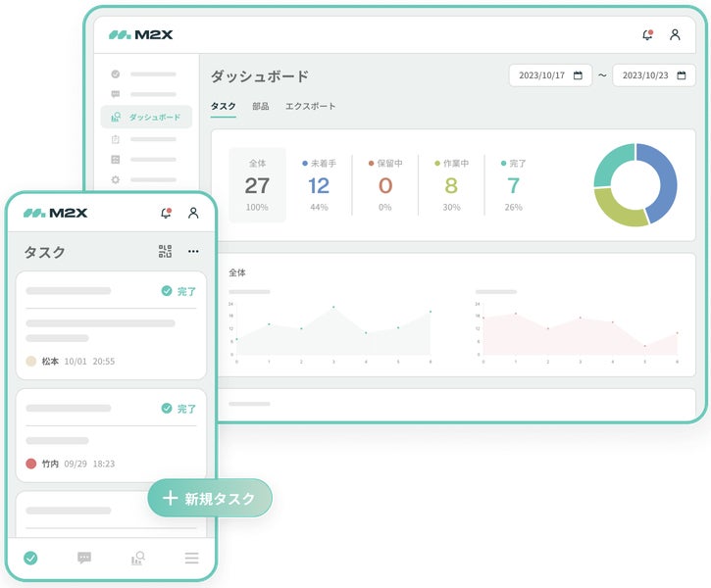Open user profile icon in desktop dashboard header

[x=675, y=35]
